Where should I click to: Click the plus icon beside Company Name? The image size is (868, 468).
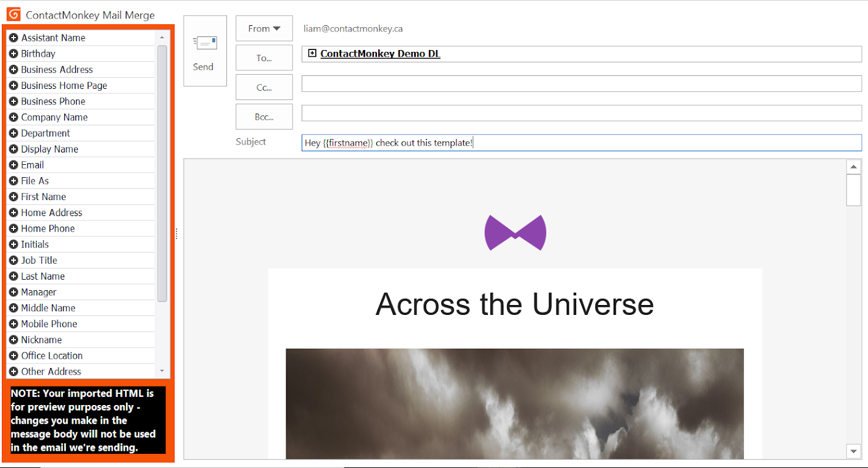[14, 117]
